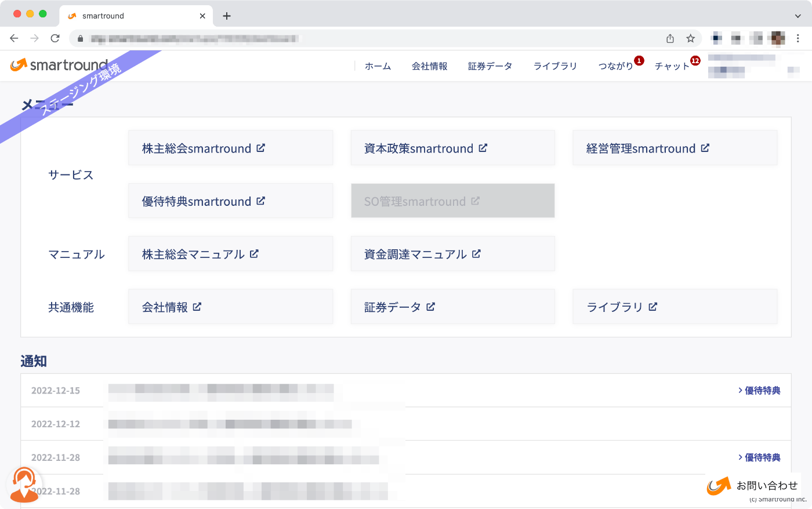Click external-link icon on 資金調達マニュアル

click(x=477, y=253)
